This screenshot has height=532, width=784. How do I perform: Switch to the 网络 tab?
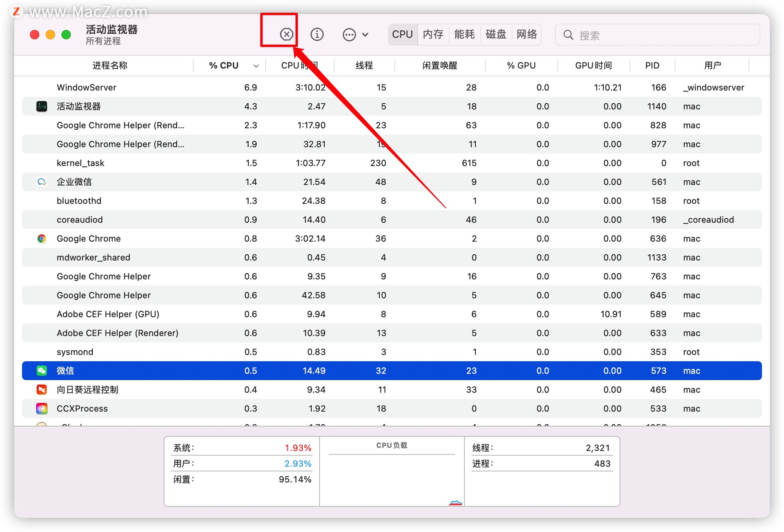pos(527,34)
